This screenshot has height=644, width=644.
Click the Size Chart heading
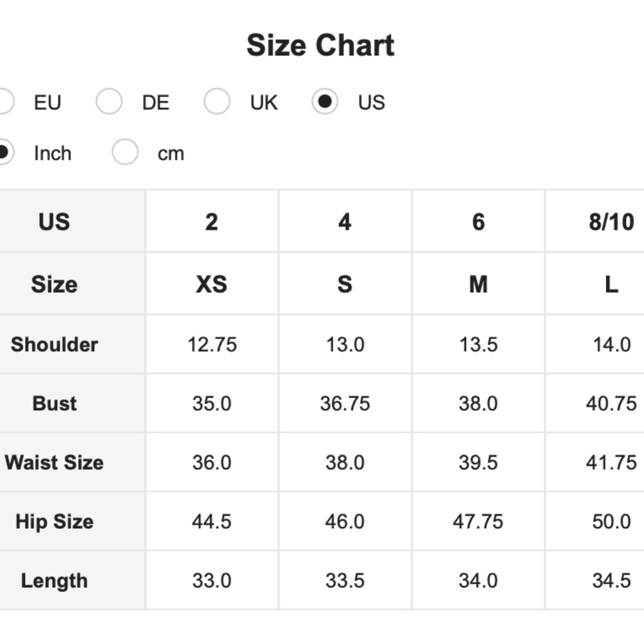(320, 46)
